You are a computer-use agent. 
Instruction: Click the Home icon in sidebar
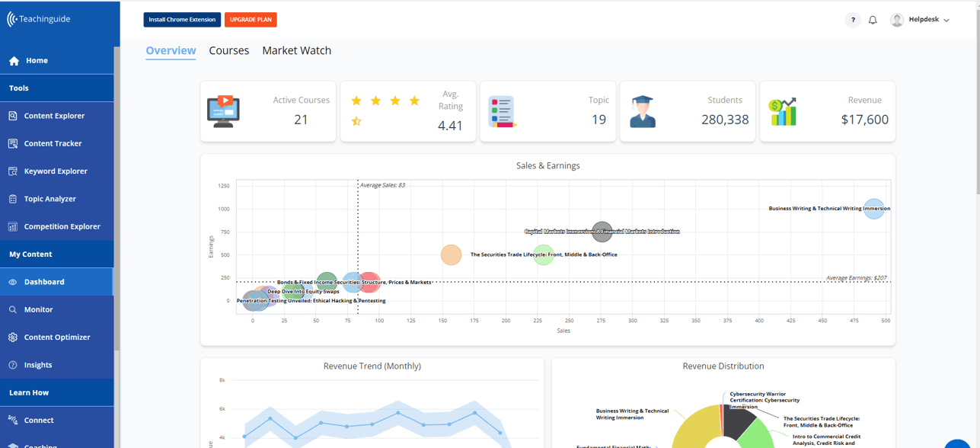[x=14, y=61]
